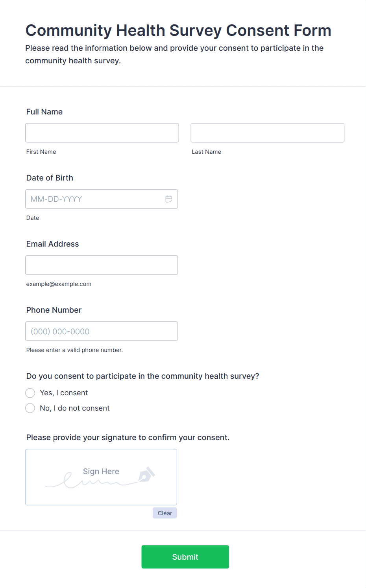Screen dimensions: 366x588
Task: Click the "Email Address" label
Action: coord(52,244)
